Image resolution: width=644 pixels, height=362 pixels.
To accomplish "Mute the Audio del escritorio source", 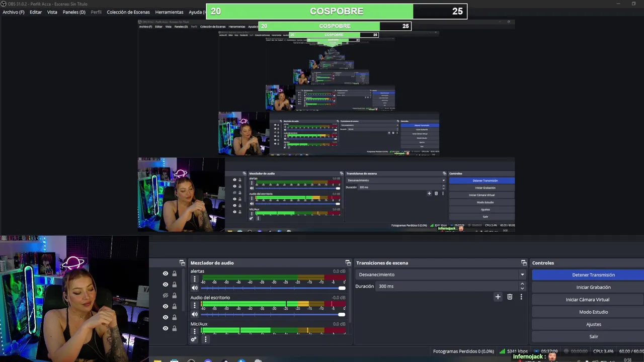I will pos(195,314).
